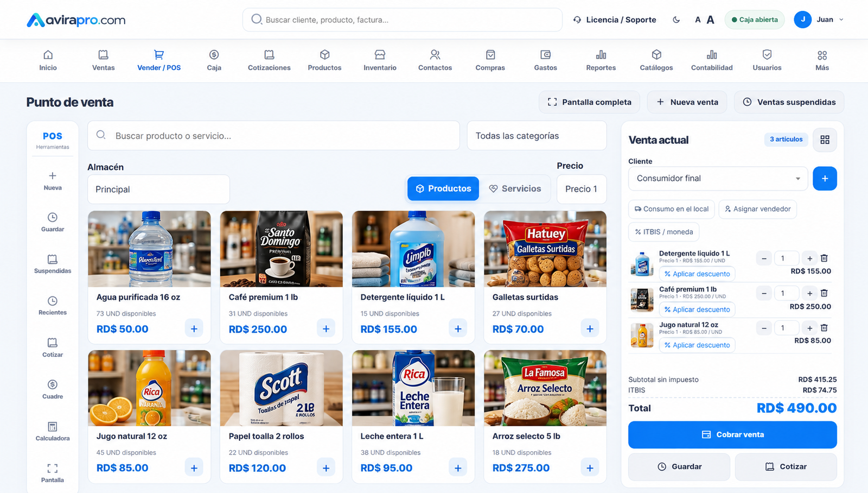
Task: Open ITBIS / moneda options
Action: [x=664, y=232]
